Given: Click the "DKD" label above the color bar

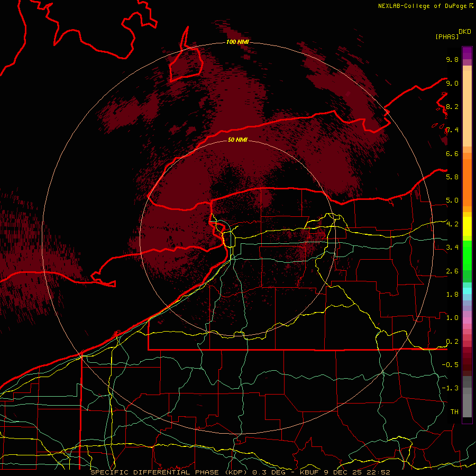Looking at the screenshot, I should point(465,32).
